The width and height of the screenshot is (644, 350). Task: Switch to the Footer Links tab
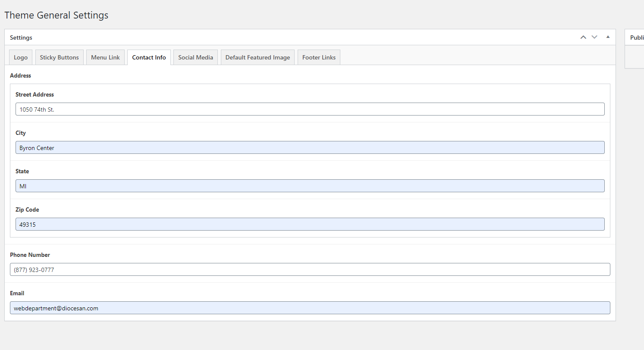[x=319, y=57]
